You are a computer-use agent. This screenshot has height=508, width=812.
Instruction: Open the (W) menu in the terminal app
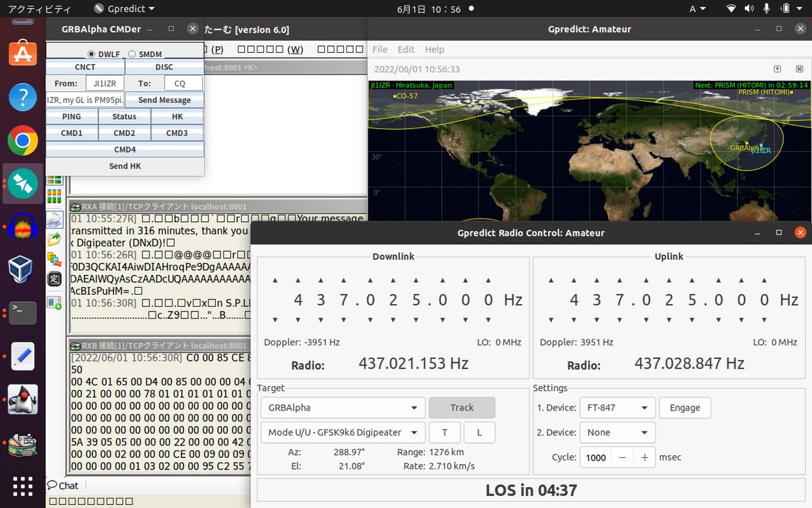[270, 49]
